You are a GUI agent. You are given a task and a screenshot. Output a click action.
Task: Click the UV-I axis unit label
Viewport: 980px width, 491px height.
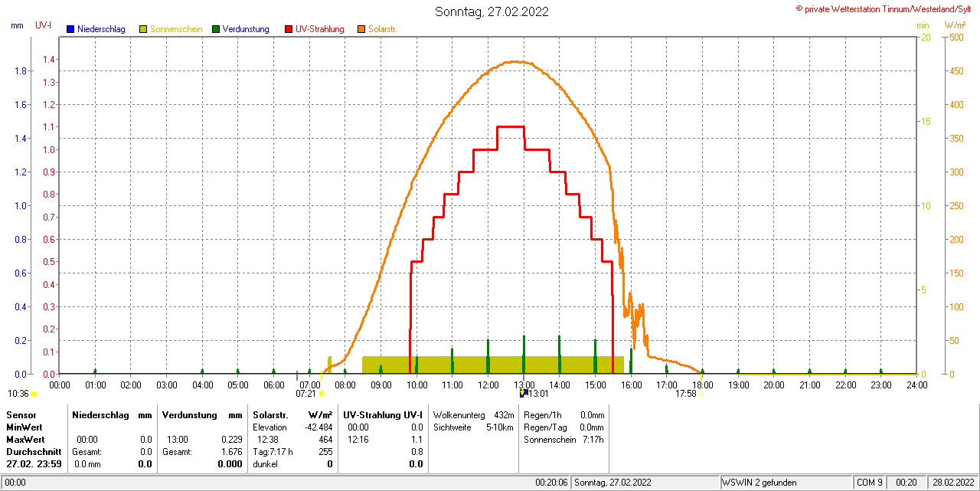pyautogui.click(x=44, y=25)
